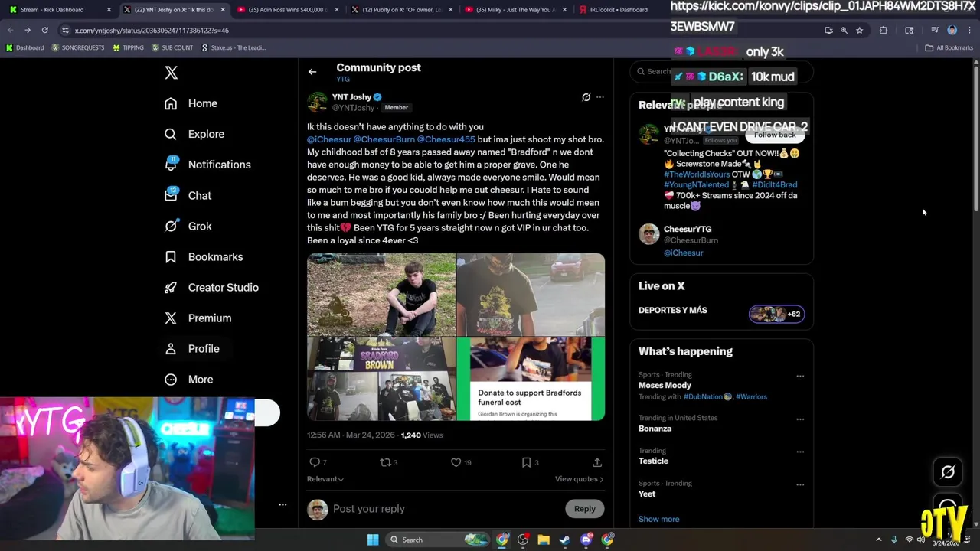Click the browser back navigation arrow
This screenshot has height=551, width=980.
[x=10, y=30]
